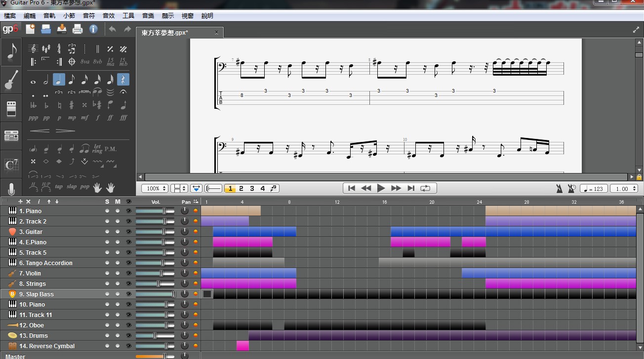Set the 4/4 time signature icon
The height and width of the screenshot is (359, 644).
pyautogui.click(x=59, y=49)
